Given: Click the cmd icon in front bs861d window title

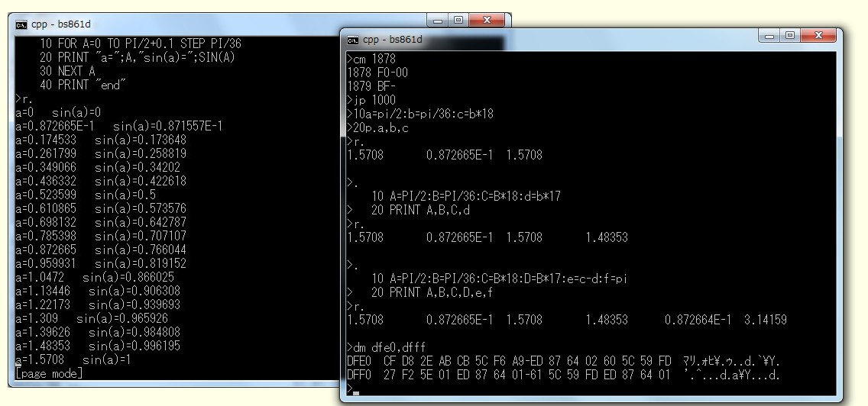Looking at the screenshot, I should click(353, 40).
